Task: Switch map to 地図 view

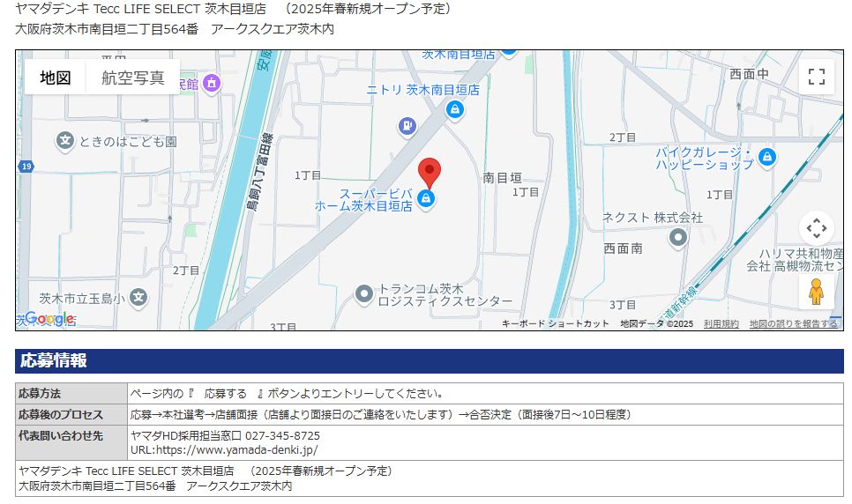Action: (56, 78)
